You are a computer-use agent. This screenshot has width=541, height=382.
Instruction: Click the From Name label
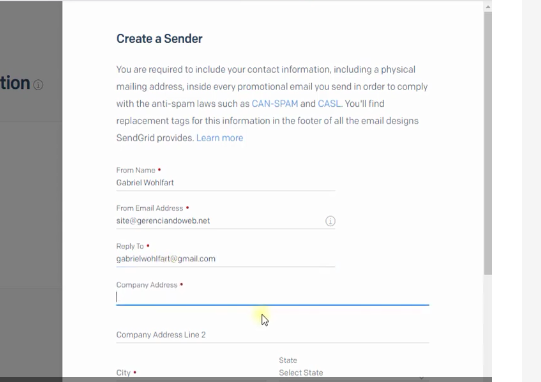(136, 170)
